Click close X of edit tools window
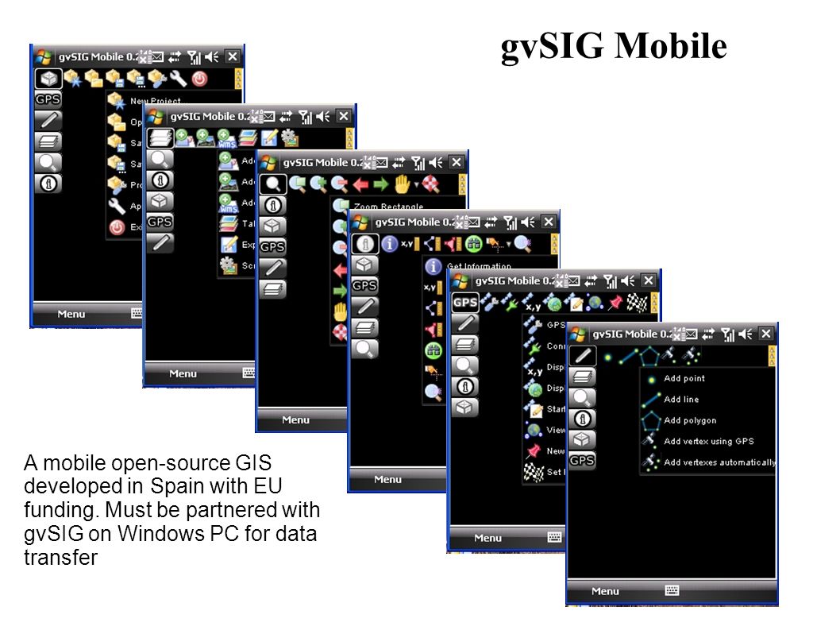Image resolution: width=840 pixels, height=630 pixels. pos(766,334)
